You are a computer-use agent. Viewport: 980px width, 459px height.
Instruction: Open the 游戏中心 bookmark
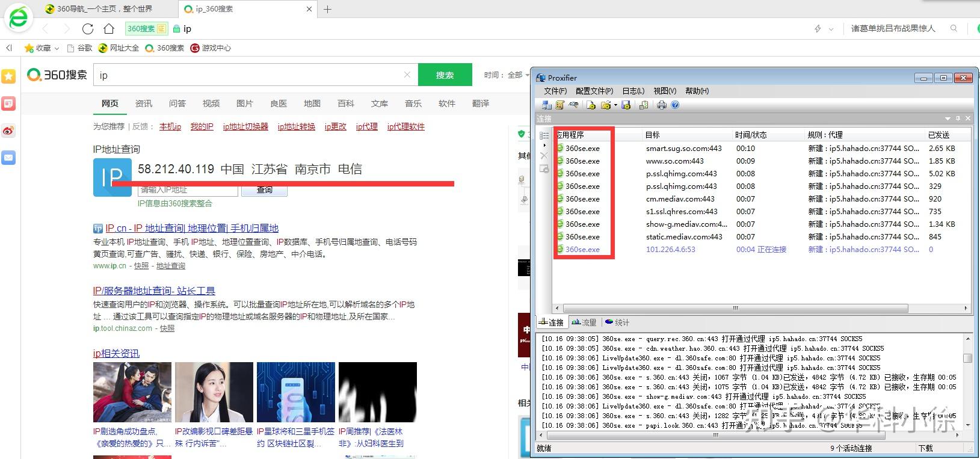[x=211, y=48]
